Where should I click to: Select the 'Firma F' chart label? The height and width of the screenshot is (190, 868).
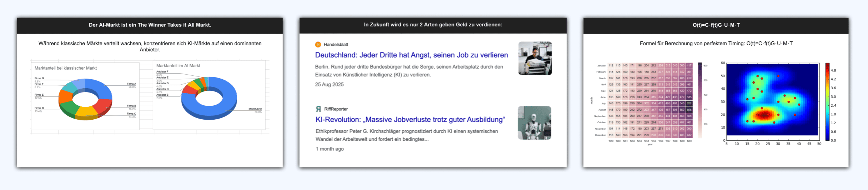39,84
